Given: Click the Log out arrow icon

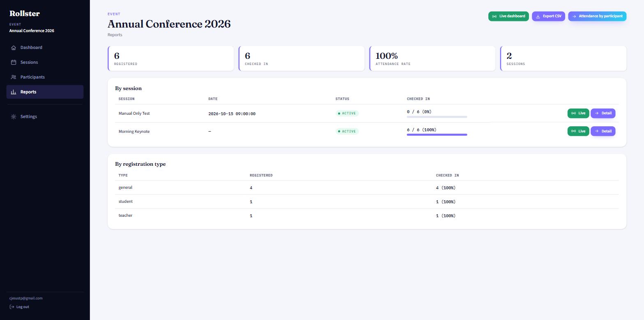Looking at the screenshot, I should tap(12, 307).
